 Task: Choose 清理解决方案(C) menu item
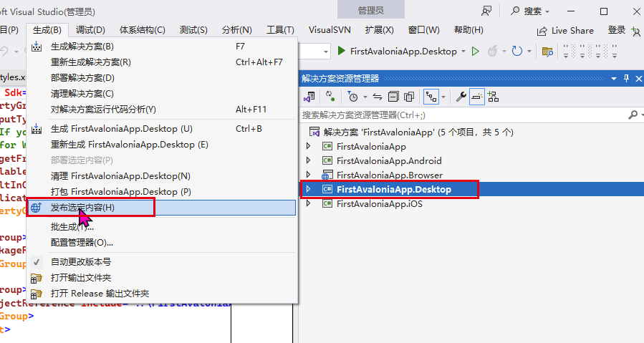pyautogui.click(x=162, y=94)
